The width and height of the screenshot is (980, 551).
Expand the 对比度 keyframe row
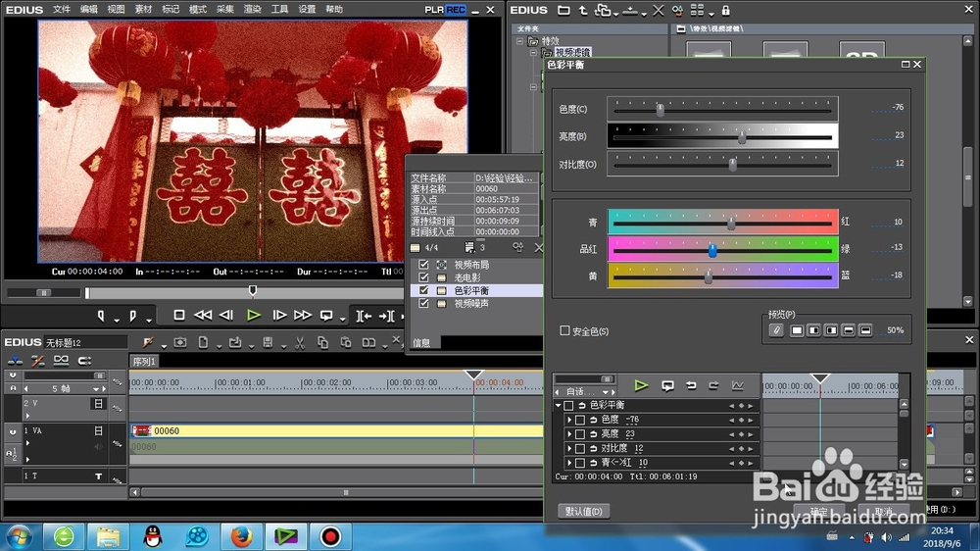click(568, 448)
